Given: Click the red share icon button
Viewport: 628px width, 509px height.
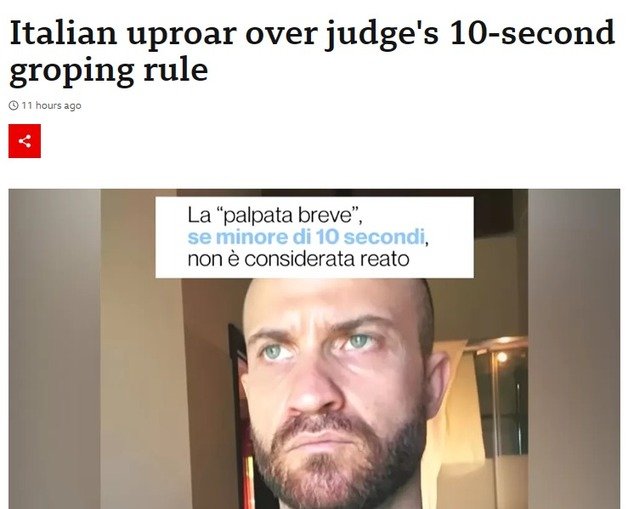Looking at the screenshot, I should (24, 141).
